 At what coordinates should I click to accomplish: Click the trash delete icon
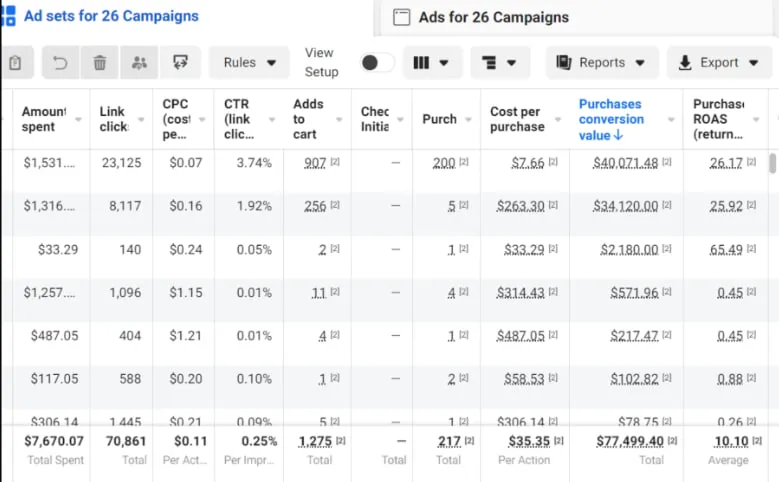pos(100,63)
